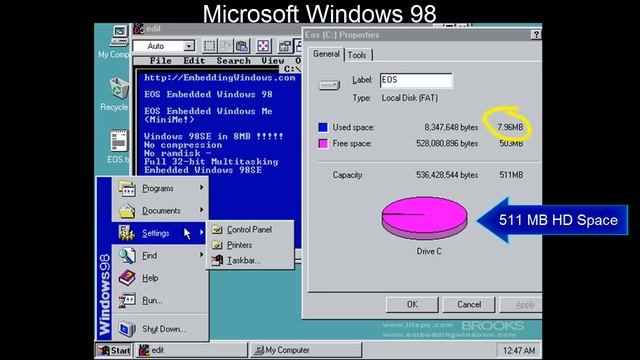
Task: Click Cancel in Properties dialog
Action: (x=469, y=304)
